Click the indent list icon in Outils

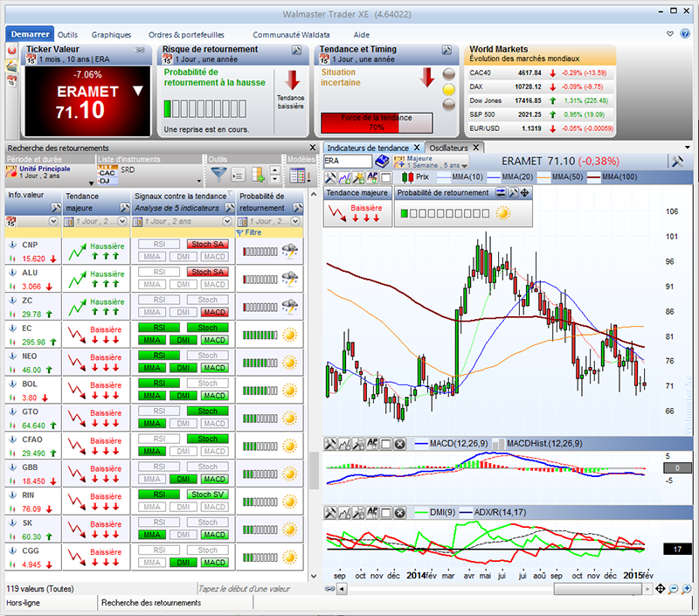[x=238, y=175]
